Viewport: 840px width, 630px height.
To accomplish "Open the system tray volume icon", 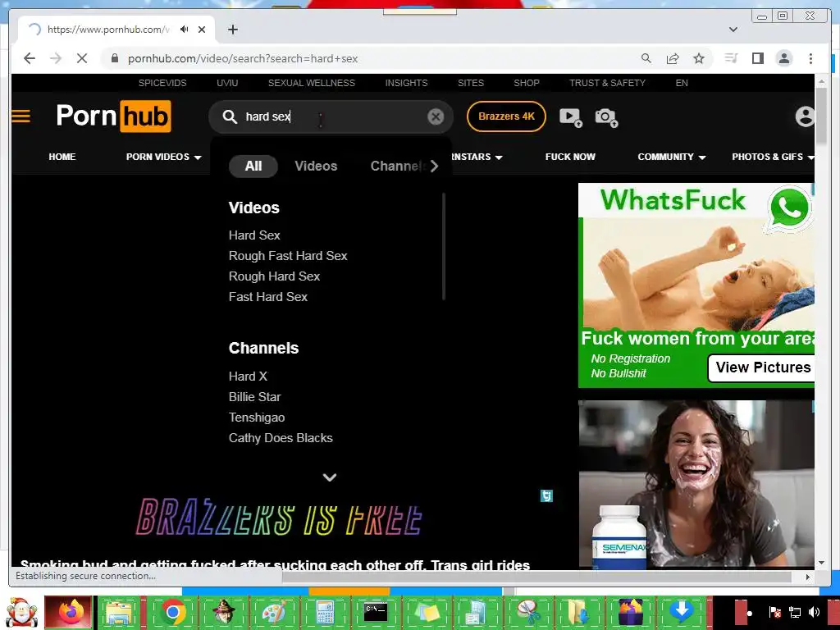I will pos(815,612).
